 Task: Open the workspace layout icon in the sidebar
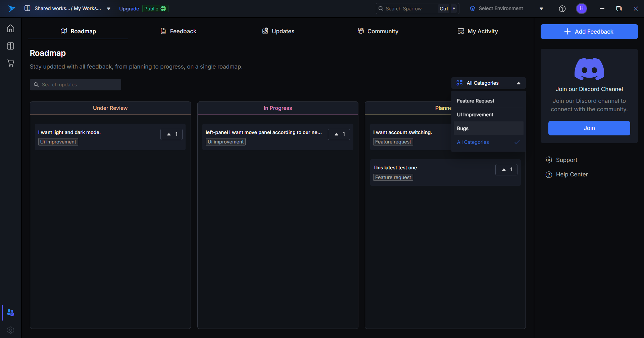[11, 46]
